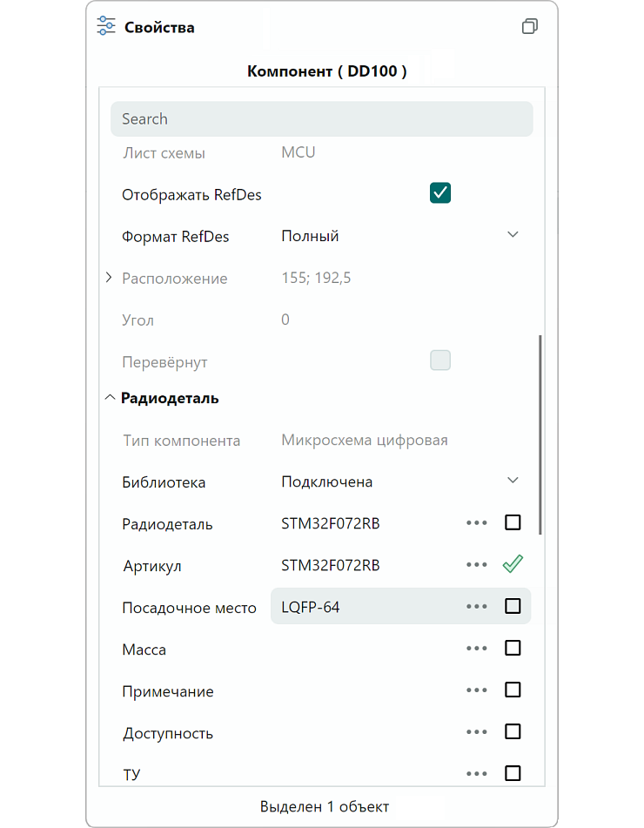The width and height of the screenshot is (644, 828).
Task: Toggle the Масса row checkbox
Action: click(x=513, y=649)
